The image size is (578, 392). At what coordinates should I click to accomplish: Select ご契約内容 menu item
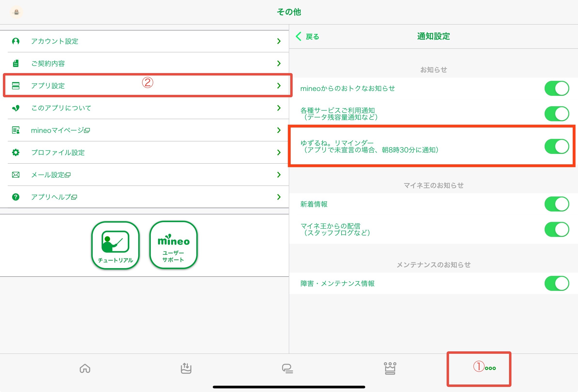(48, 63)
